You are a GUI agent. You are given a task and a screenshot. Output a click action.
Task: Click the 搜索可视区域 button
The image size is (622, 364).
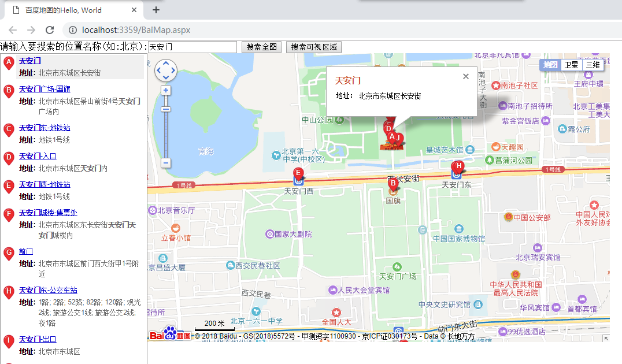tap(314, 47)
